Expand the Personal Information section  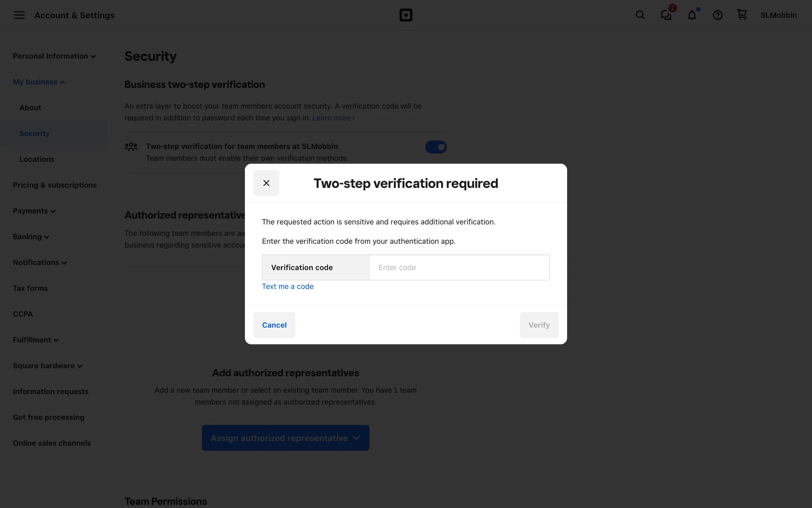pos(54,56)
